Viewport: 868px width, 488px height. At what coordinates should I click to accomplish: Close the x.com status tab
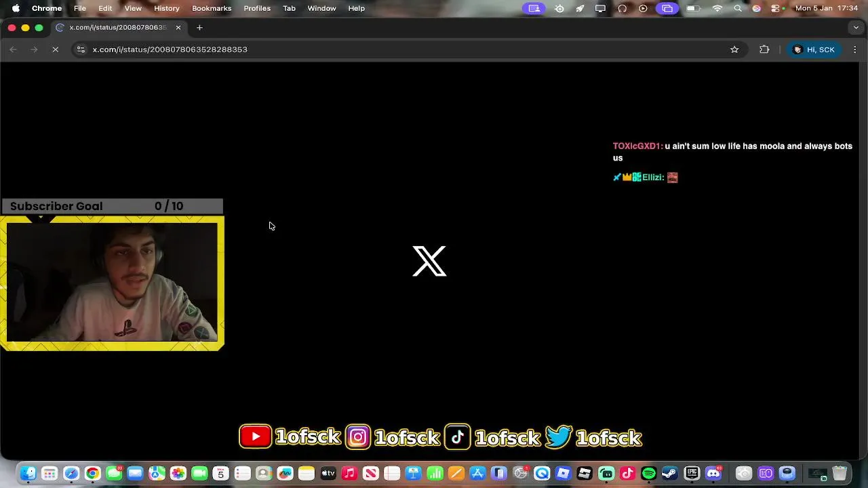pyautogui.click(x=178, y=28)
